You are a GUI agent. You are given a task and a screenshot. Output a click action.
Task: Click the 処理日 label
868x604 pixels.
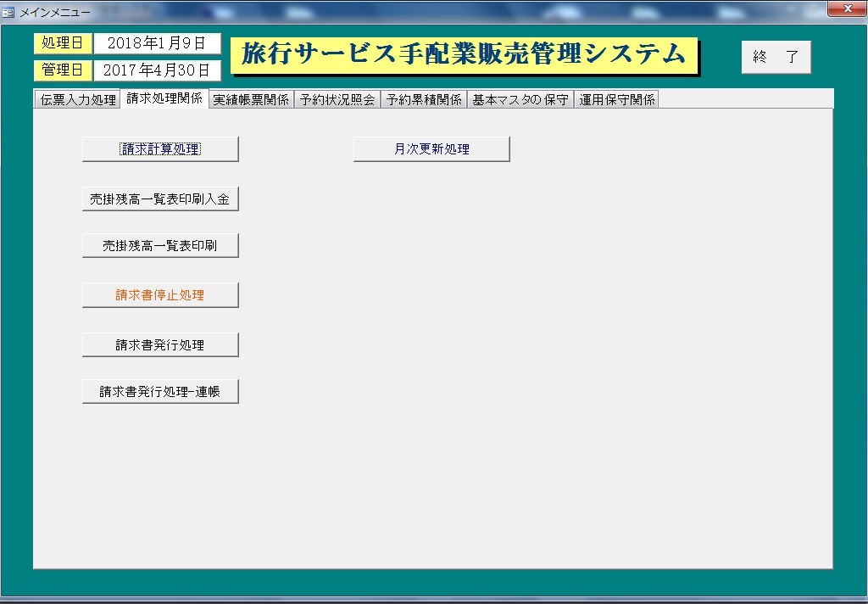tap(63, 43)
